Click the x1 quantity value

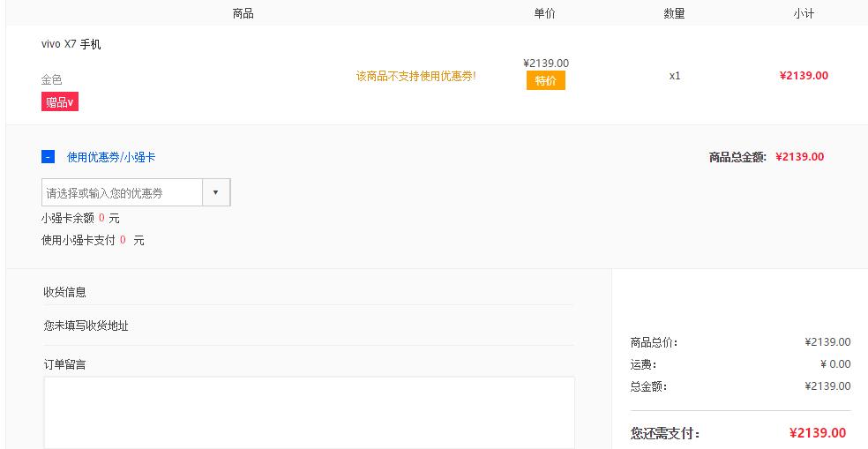(x=674, y=77)
